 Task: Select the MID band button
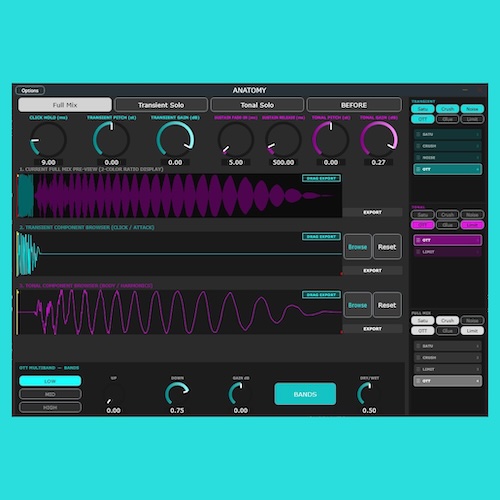click(50, 394)
